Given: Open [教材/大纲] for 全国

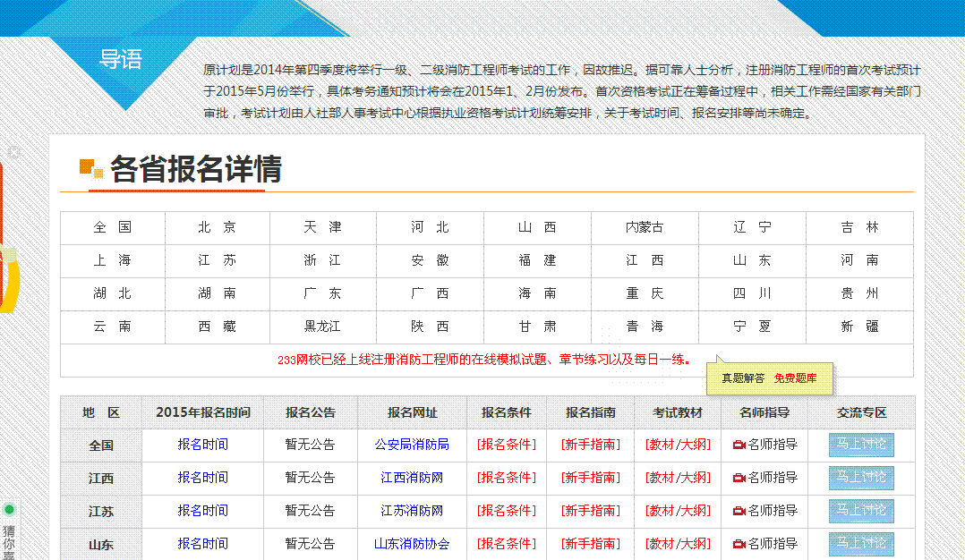Looking at the screenshot, I should coord(678,445).
